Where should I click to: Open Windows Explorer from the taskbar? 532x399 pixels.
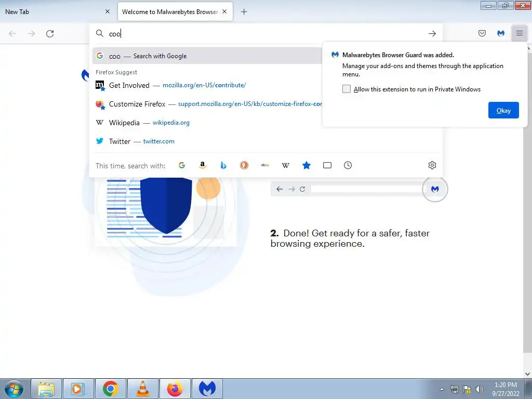click(x=46, y=389)
